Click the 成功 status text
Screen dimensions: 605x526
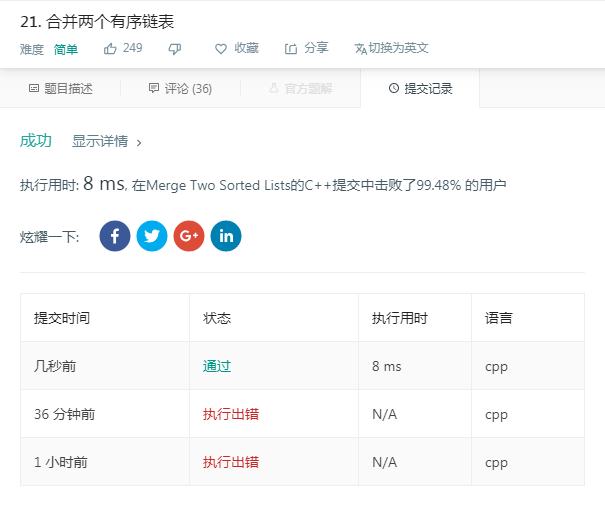pyautogui.click(x=36, y=140)
